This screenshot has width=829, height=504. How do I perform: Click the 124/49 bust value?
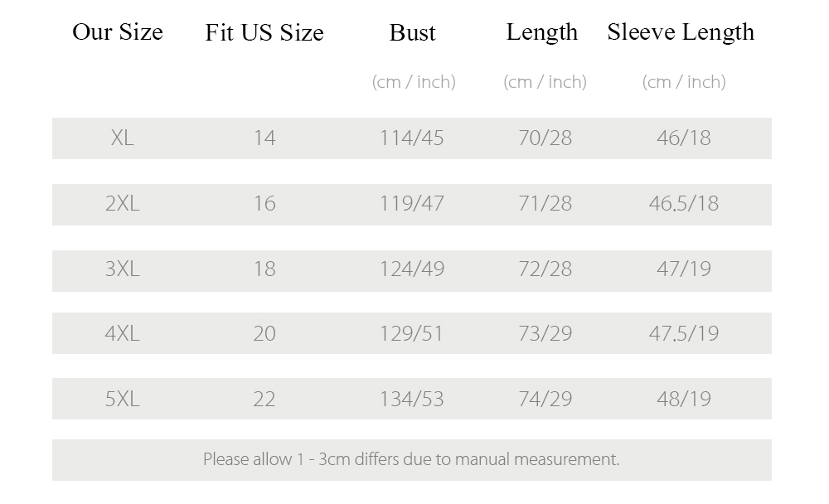412,269
